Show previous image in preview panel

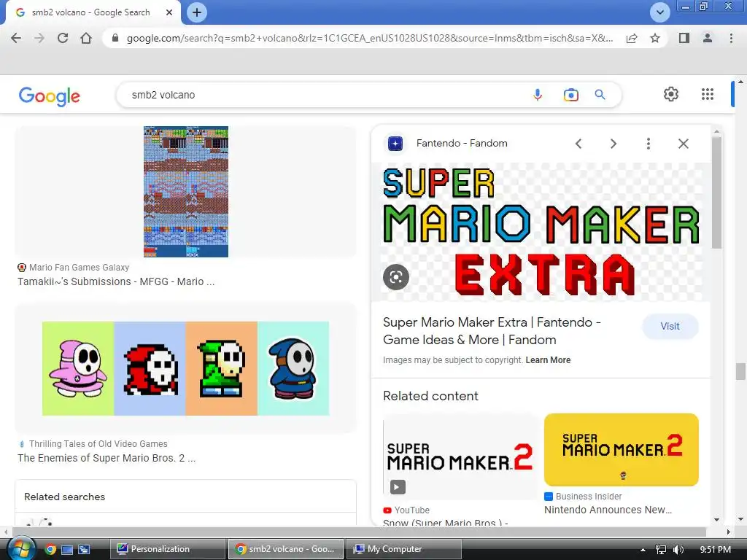click(578, 144)
